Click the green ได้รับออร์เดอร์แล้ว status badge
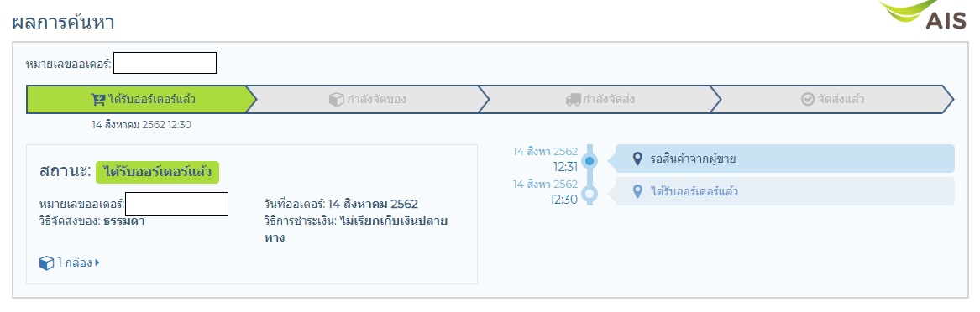Screen dimensions: 980x312 tap(158, 172)
